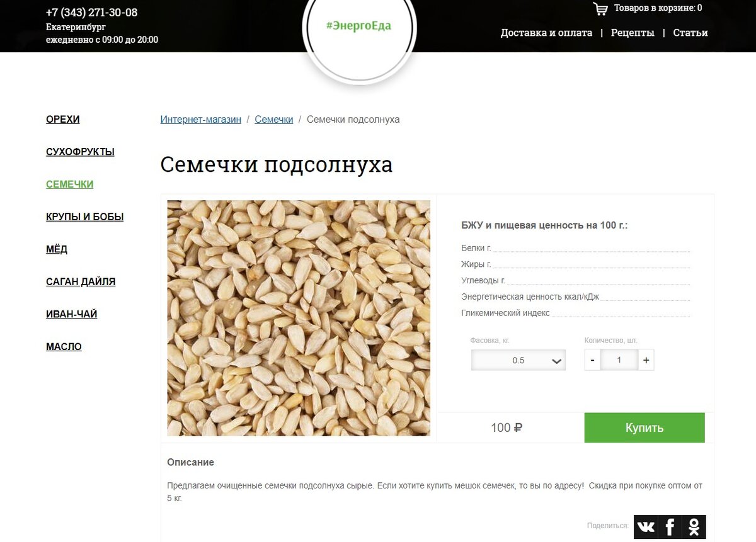Open the Фасовка weight dropdown
This screenshot has height=542, width=756.
pos(518,360)
